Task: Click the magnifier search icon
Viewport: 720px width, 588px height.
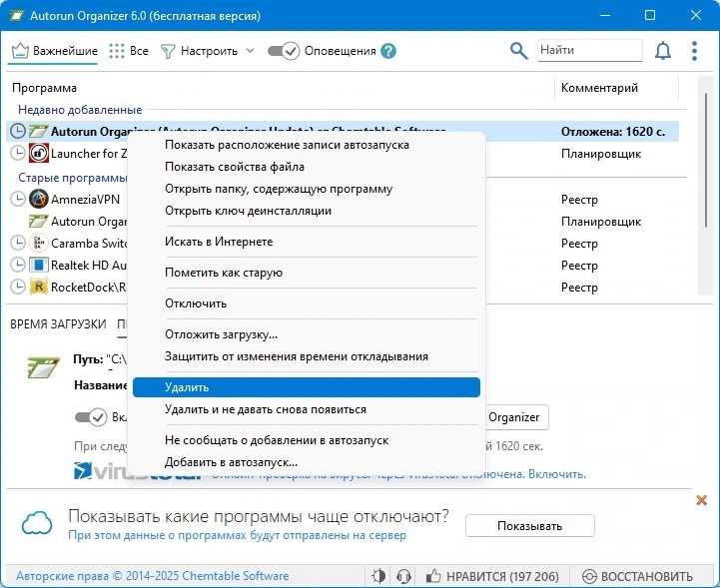Action: coord(518,51)
